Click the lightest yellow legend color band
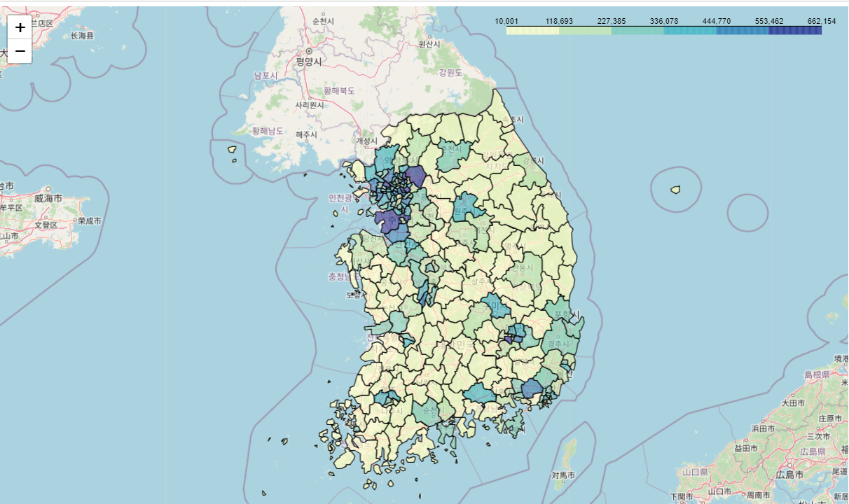This screenshot has width=849, height=504. coord(532,31)
